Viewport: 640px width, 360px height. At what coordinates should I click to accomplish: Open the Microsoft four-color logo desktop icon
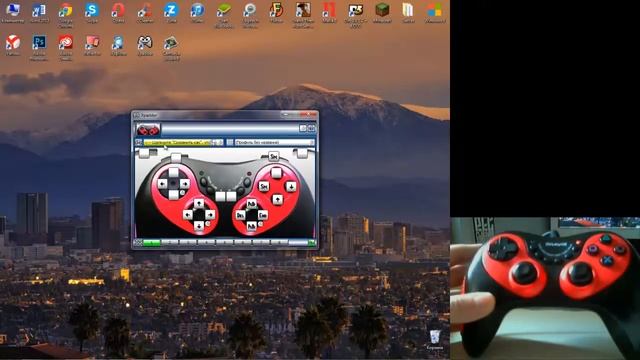pyautogui.click(x=435, y=12)
